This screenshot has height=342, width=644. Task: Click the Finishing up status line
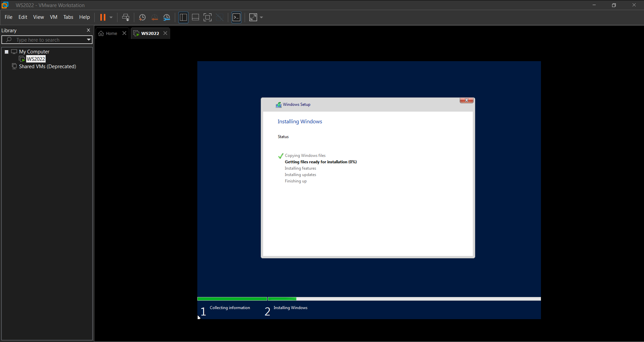click(296, 181)
